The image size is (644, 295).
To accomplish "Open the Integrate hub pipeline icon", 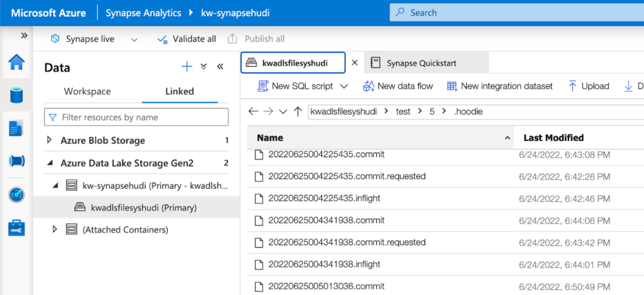I will click(x=16, y=161).
